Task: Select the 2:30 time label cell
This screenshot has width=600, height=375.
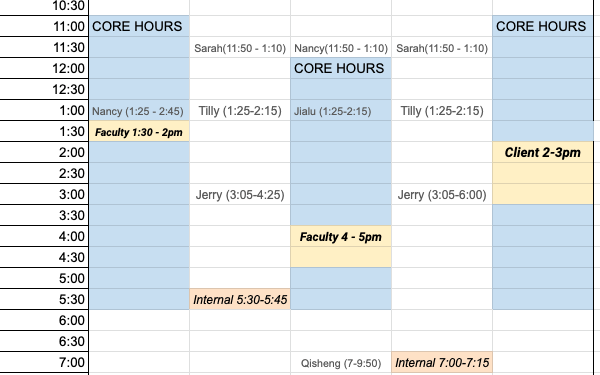Action: point(44,173)
